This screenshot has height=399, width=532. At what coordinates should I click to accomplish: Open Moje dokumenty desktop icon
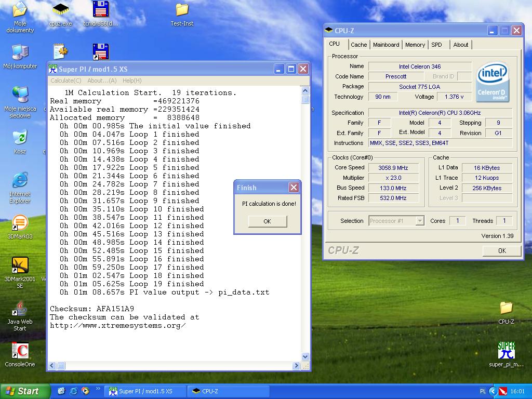click(x=20, y=17)
